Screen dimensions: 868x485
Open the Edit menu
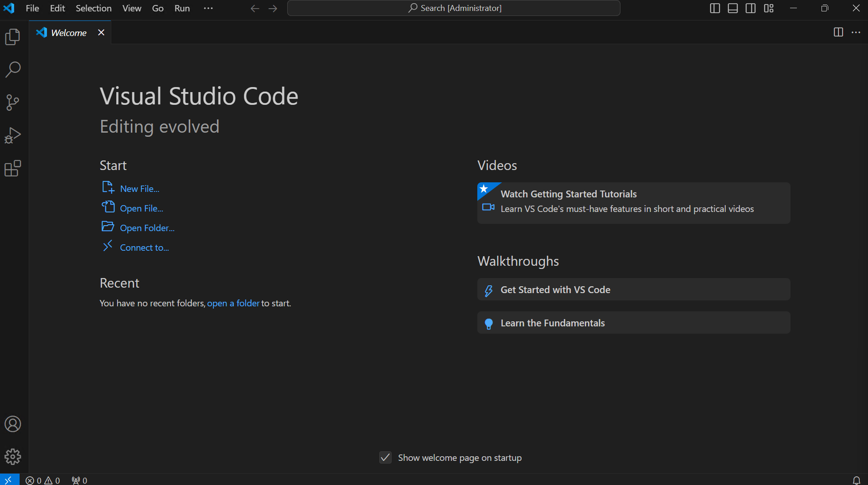[x=57, y=8]
